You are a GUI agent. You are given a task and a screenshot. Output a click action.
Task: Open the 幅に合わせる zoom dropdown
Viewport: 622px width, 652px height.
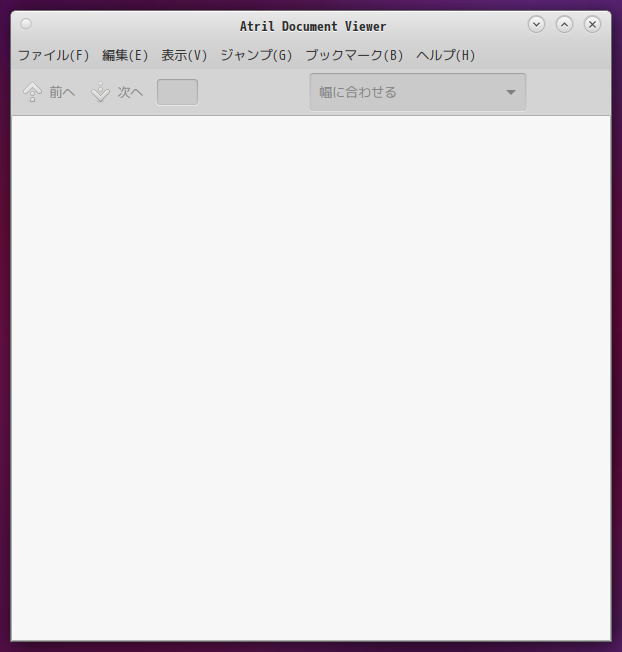(418, 92)
